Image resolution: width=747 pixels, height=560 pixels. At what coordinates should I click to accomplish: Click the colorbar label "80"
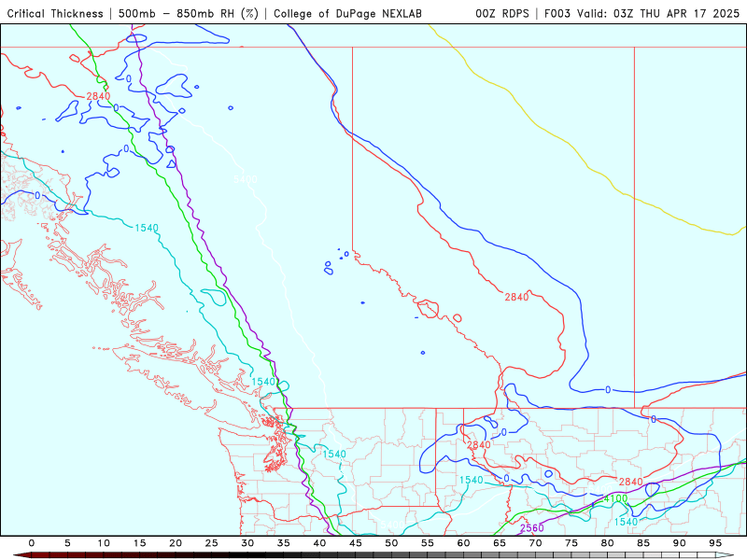click(608, 543)
